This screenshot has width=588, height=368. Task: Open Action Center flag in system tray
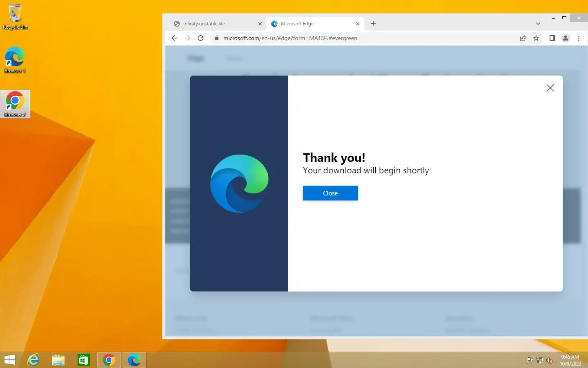530,360
